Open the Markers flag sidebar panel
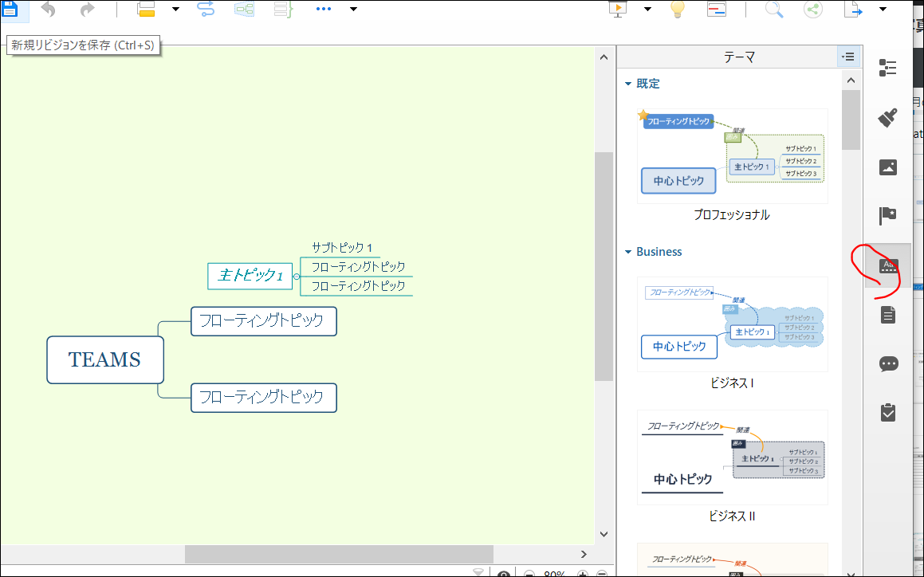 [x=887, y=216]
